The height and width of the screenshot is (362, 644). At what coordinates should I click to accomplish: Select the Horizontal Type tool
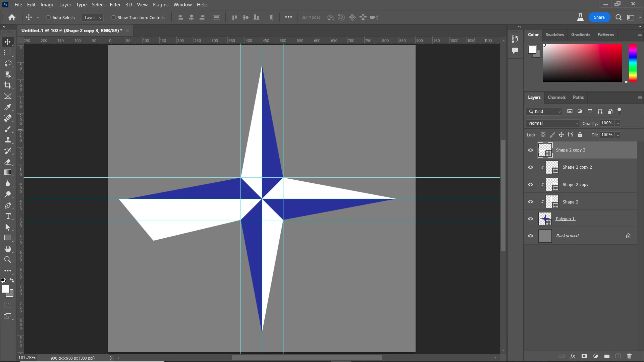tap(7, 216)
